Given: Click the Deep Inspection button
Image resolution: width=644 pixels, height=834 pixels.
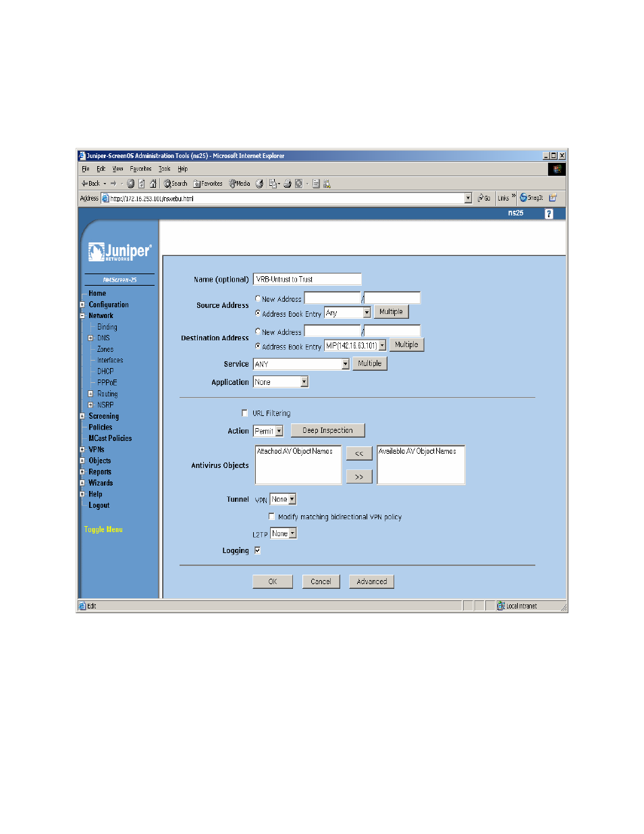Looking at the screenshot, I should coord(327,431).
